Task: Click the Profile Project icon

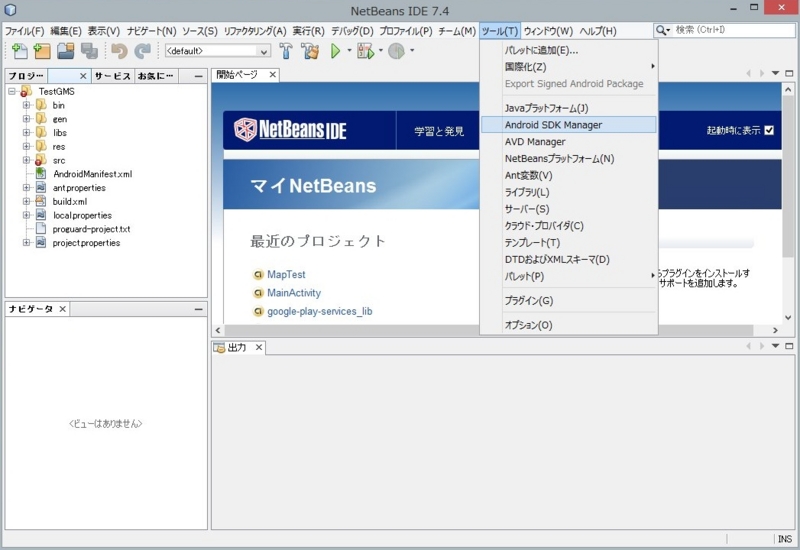Action: (396, 51)
